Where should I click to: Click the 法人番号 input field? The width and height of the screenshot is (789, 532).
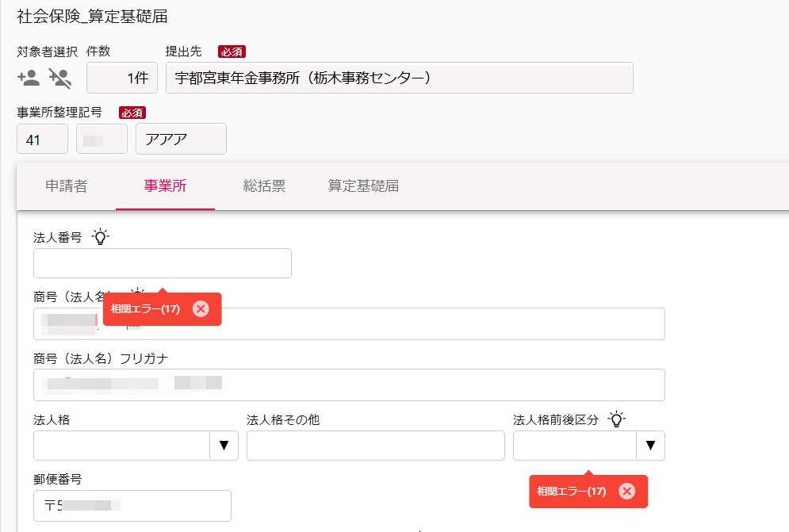point(163,263)
